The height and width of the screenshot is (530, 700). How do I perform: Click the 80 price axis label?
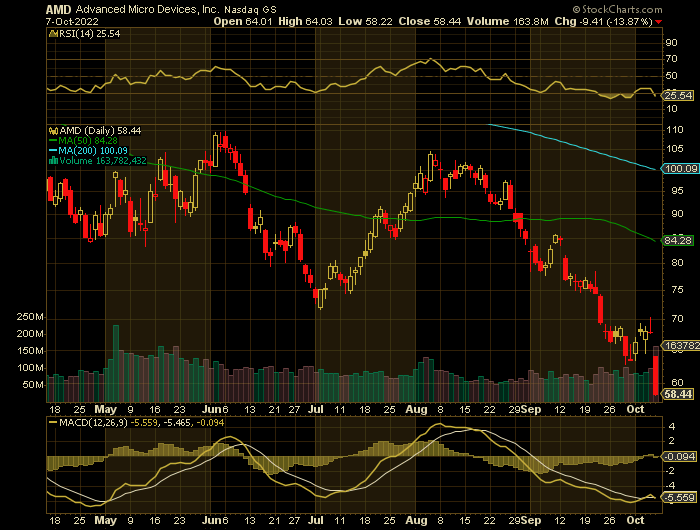678,263
